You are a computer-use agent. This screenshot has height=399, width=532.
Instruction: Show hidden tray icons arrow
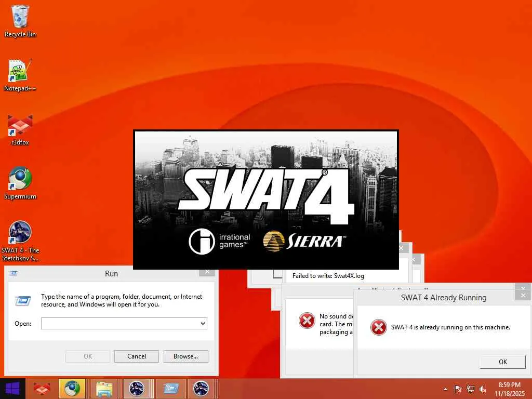pyautogui.click(x=445, y=389)
